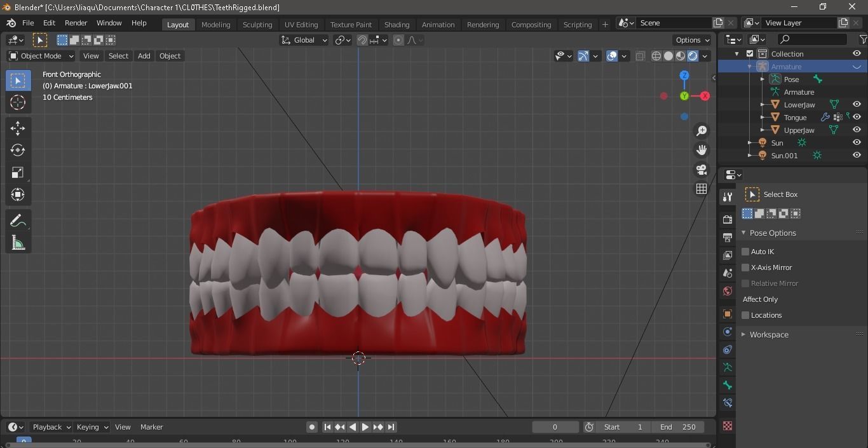The height and width of the screenshot is (448, 868).
Task: Switch to the Sculpting workspace tab
Action: pos(257,25)
